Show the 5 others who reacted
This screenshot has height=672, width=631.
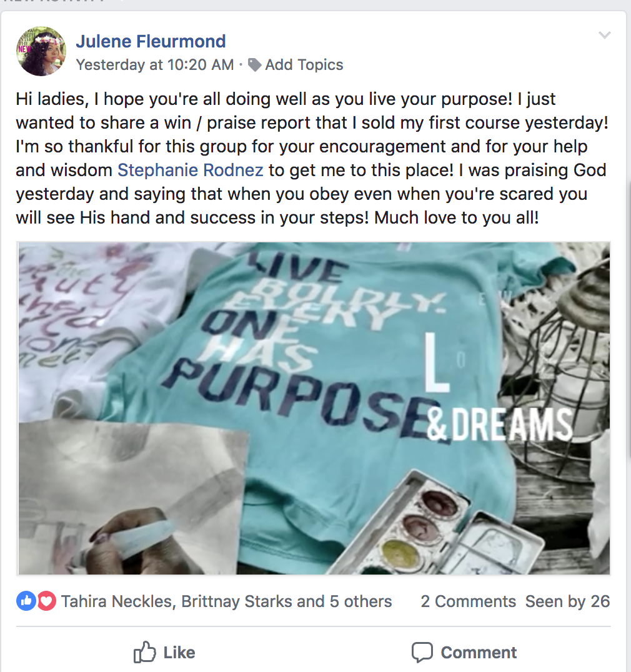click(x=360, y=601)
